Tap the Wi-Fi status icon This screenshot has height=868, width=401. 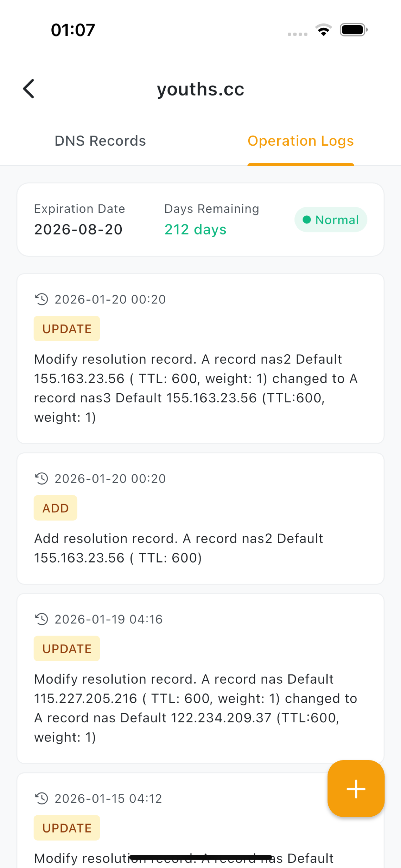point(324,30)
